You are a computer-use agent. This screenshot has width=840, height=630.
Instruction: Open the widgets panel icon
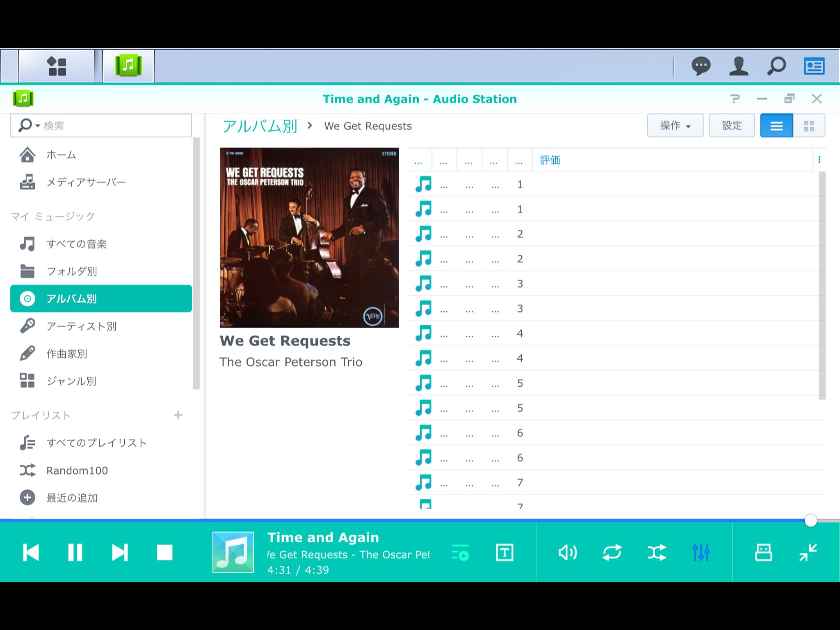pyautogui.click(x=814, y=66)
